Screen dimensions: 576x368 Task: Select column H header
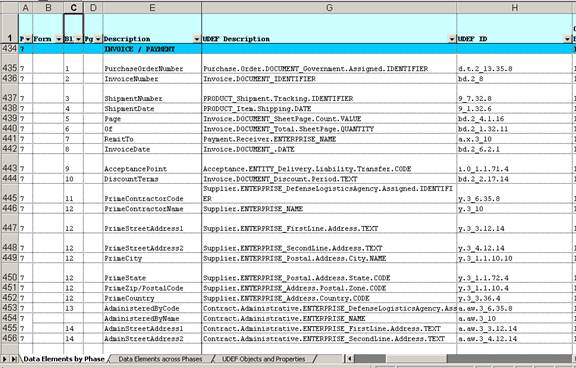click(514, 8)
